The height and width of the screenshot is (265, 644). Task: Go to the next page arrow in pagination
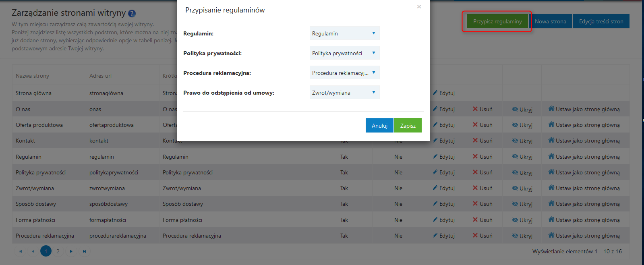(71, 251)
